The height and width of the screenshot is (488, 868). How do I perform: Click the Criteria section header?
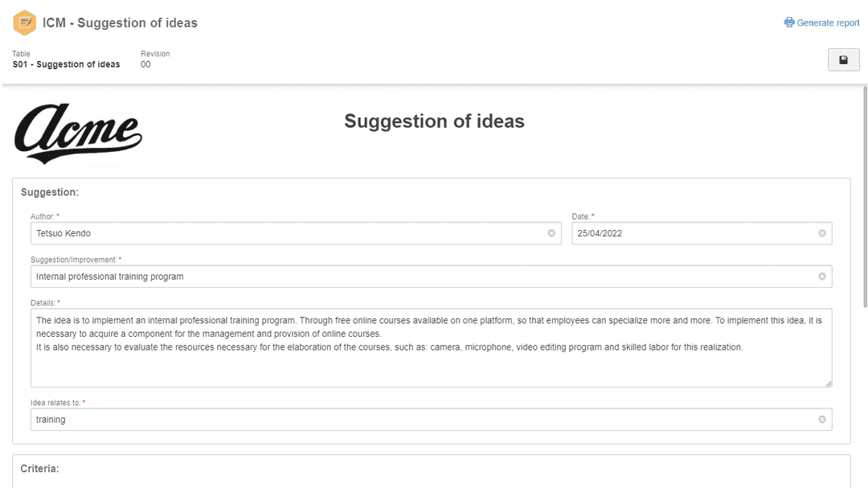40,469
